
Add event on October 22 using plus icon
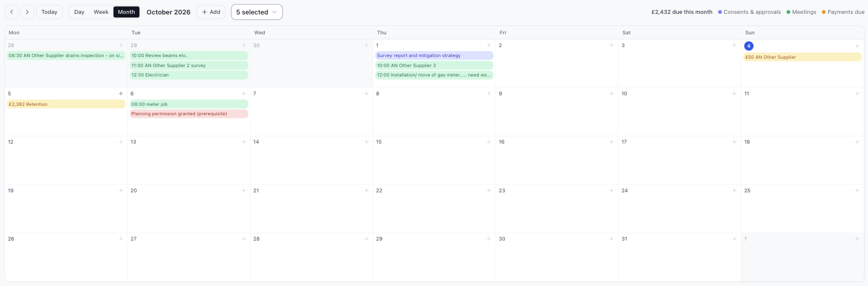(x=489, y=191)
